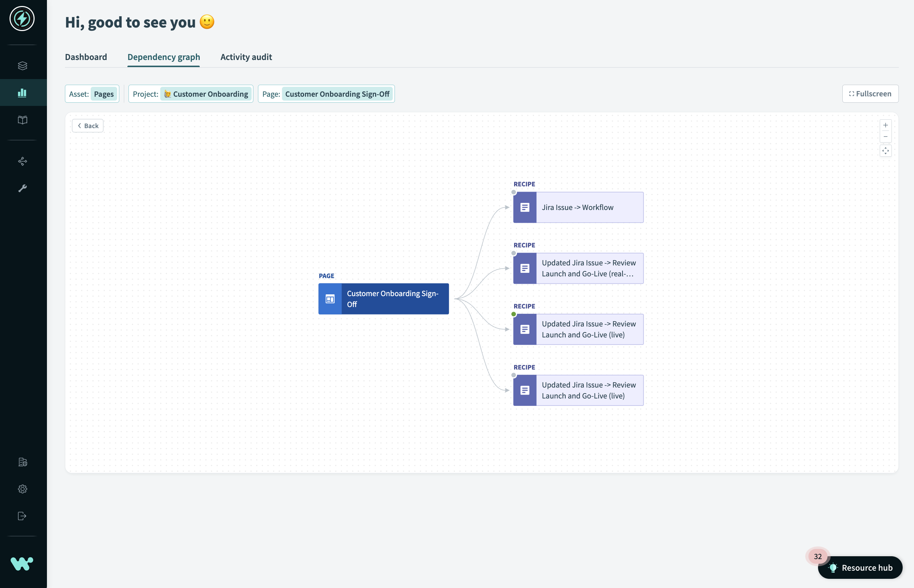Click the Back button on the graph
The height and width of the screenshot is (588, 914).
coord(88,125)
